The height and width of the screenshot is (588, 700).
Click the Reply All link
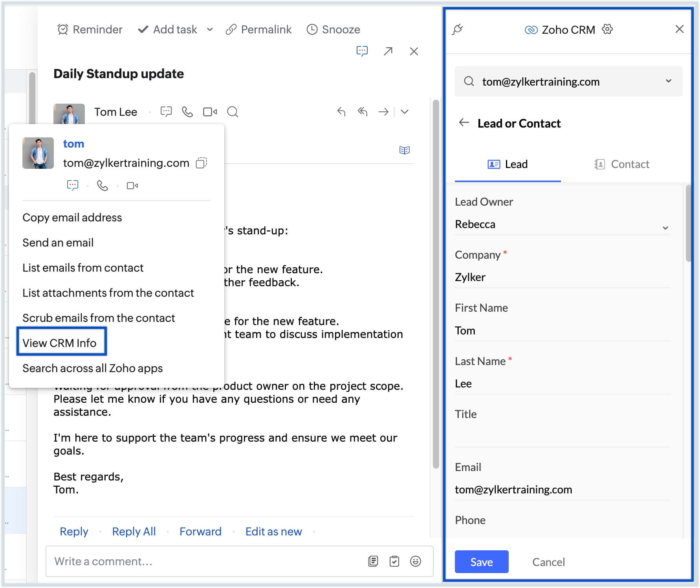[134, 531]
